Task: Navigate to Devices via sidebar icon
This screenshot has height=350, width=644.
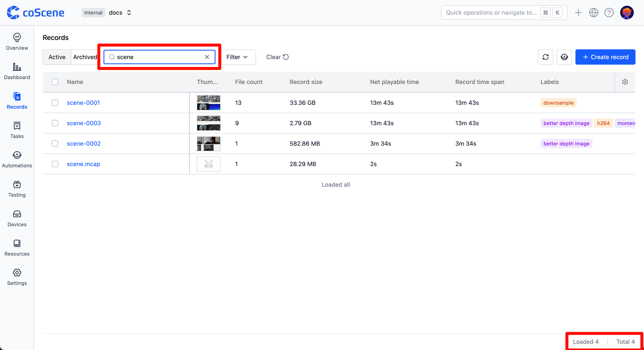Action: pos(16,218)
